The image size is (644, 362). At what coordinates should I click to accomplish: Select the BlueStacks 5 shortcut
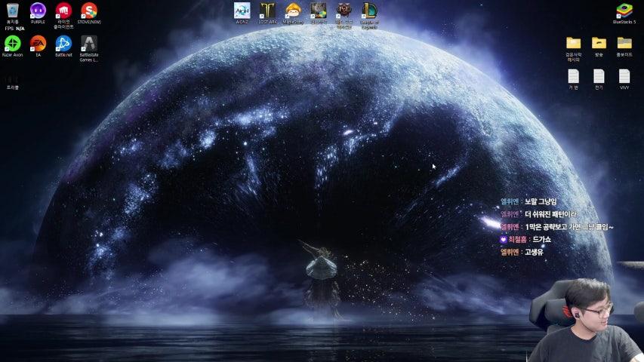click(x=624, y=11)
